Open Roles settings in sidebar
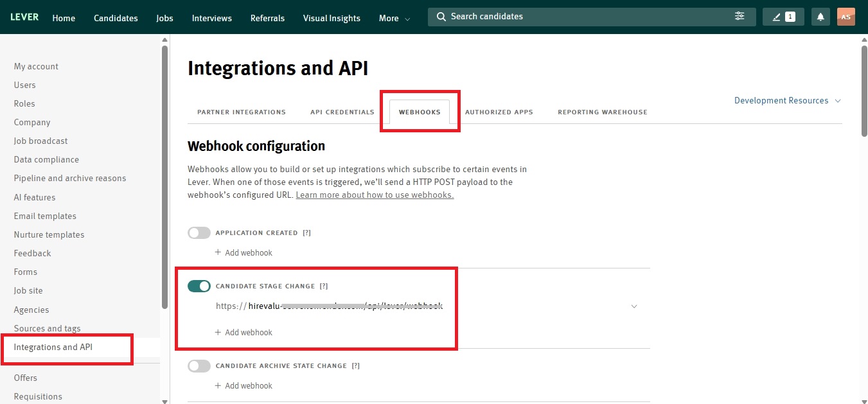Screen dimensions: 868x404 [x=24, y=103]
